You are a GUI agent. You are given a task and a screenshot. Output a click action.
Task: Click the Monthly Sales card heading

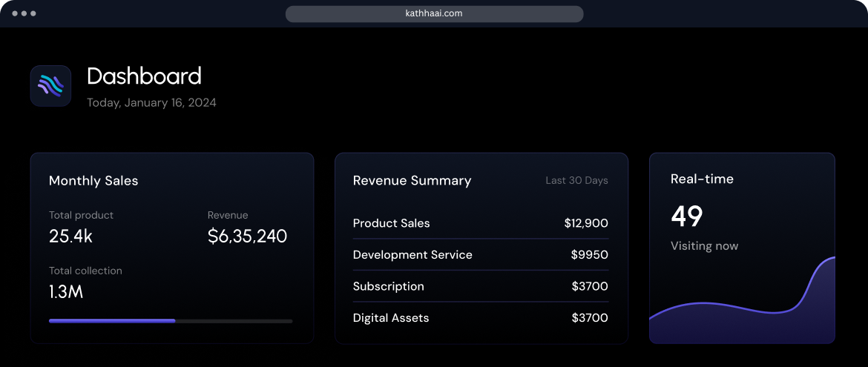click(93, 181)
